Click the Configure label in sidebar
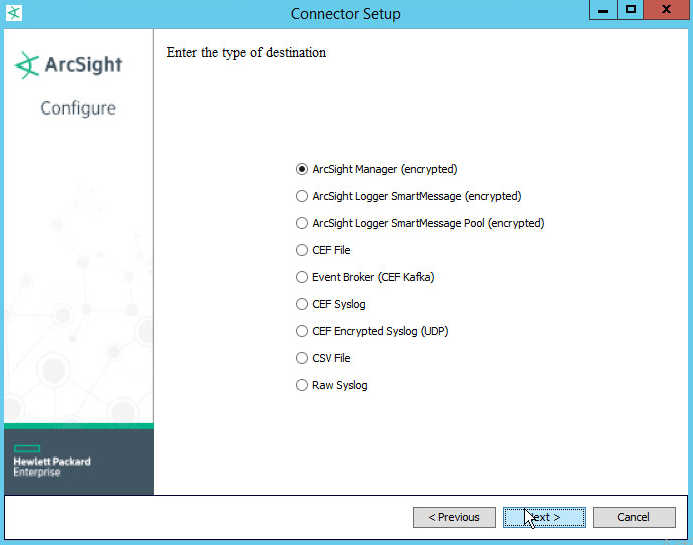This screenshot has width=693, height=545. [78, 108]
